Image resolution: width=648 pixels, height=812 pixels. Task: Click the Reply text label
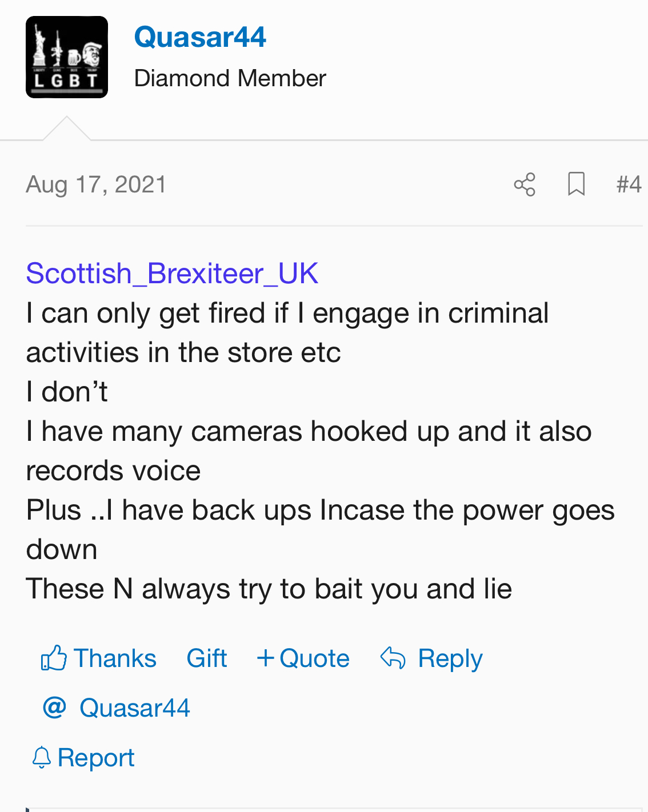click(x=450, y=658)
